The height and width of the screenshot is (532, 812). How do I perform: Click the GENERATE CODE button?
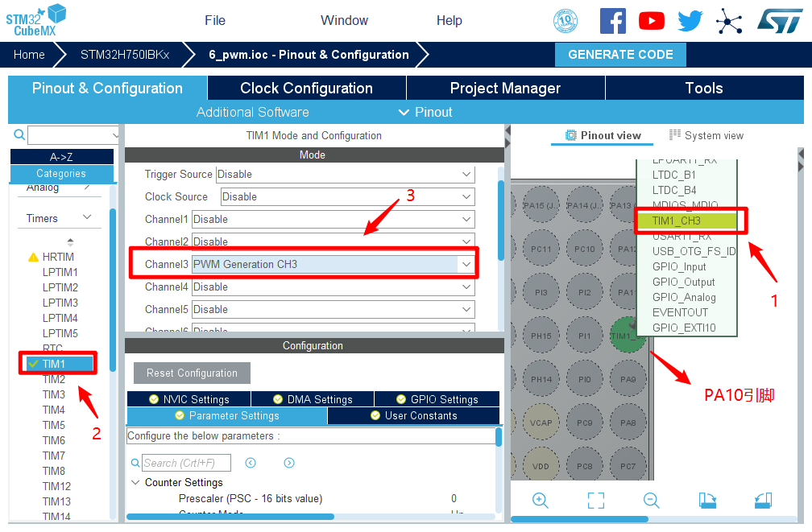(620, 55)
